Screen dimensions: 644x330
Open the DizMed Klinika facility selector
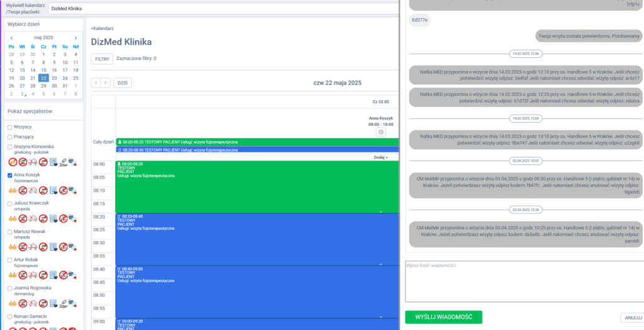(223, 8)
